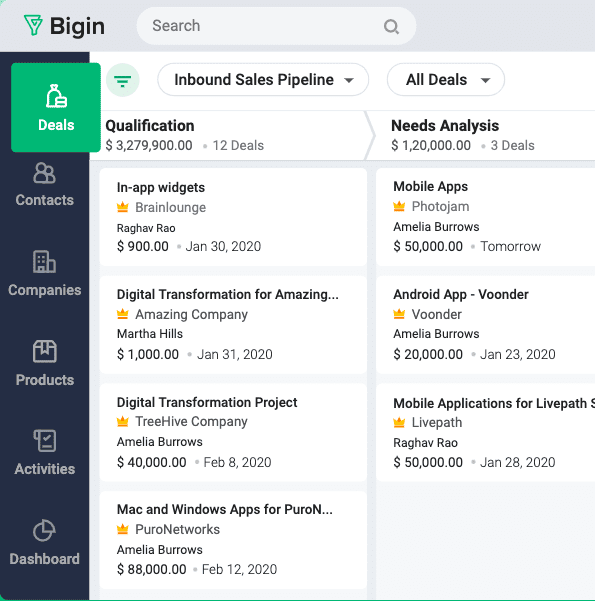
Task: Click the $ 20,000.00 deal amount
Action: tap(428, 354)
